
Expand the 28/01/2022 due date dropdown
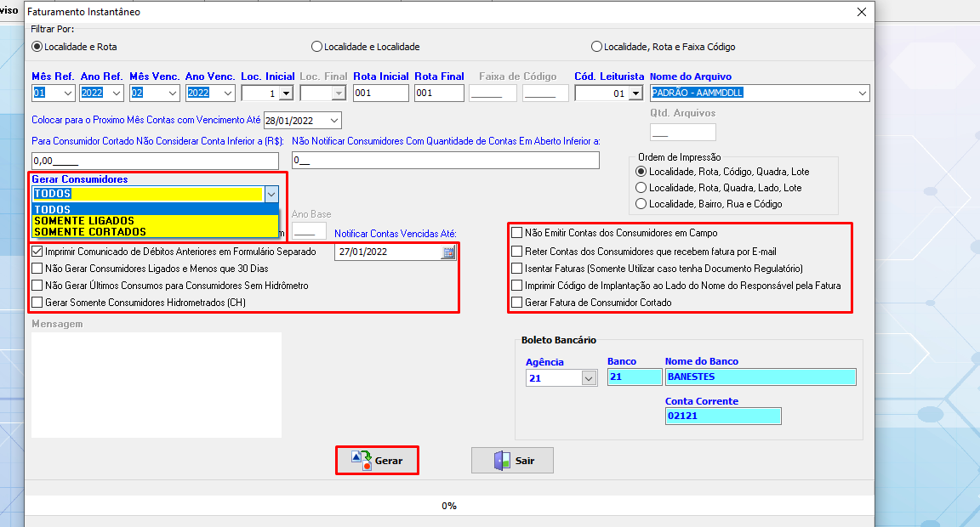tap(333, 121)
